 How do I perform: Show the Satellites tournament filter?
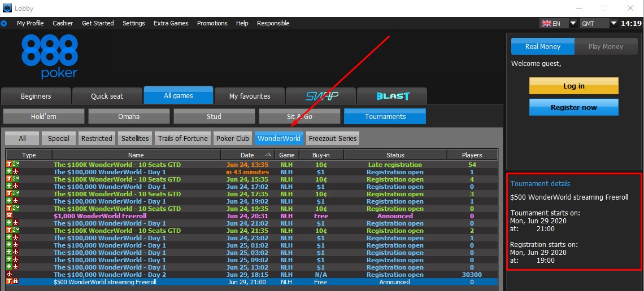coord(135,139)
